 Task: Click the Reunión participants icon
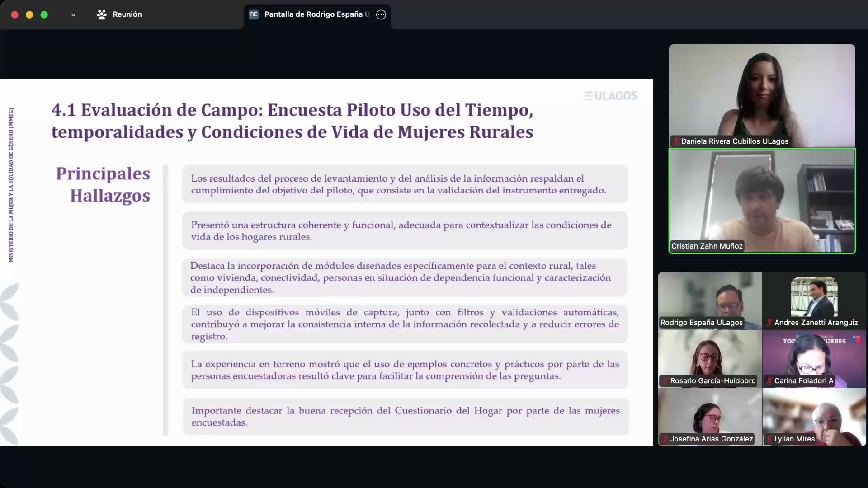102,14
